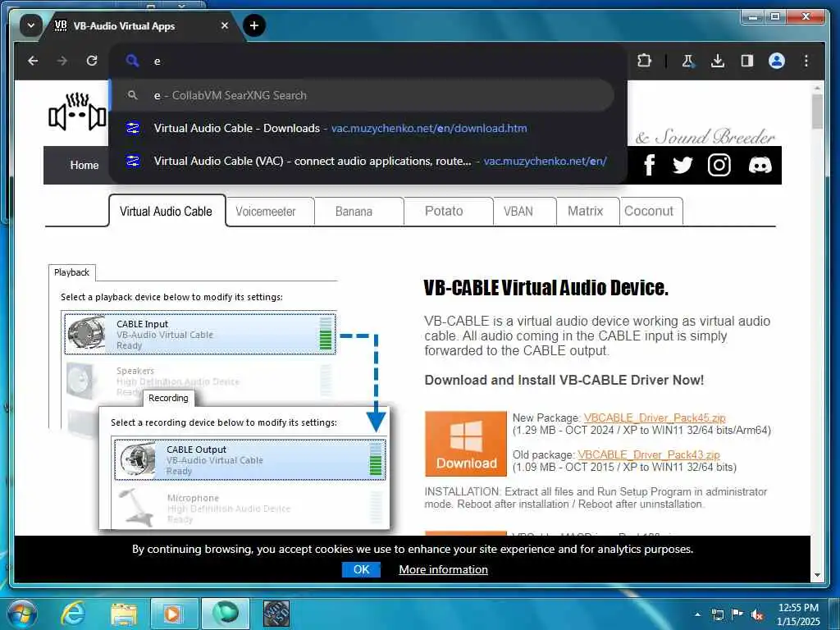The height and width of the screenshot is (630, 840).
Task: Open the VB-Audio Twitter icon
Action: coord(682,165)
